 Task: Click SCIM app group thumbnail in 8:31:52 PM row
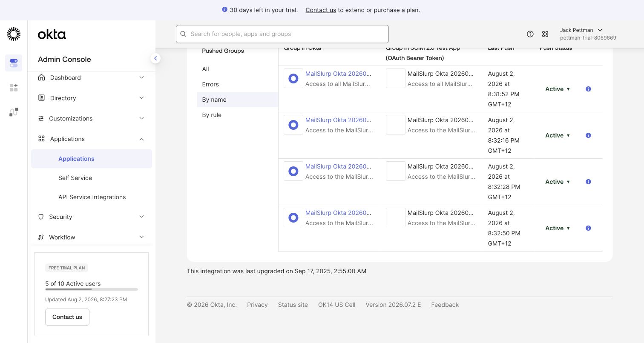[x=396, y=78]
